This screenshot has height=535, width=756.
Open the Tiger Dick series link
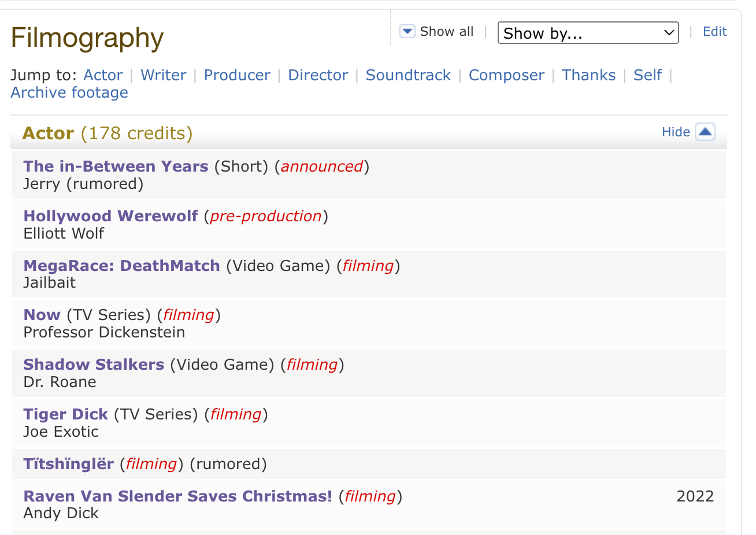pos(65,414)
